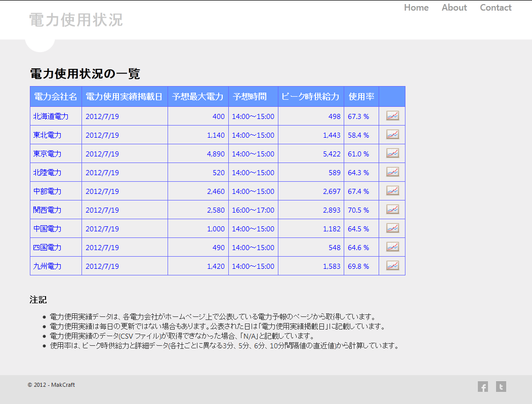This screenshot has width=532, height=404.
Task: Click the 2,460 forecast power value
Action: point(216,191)
